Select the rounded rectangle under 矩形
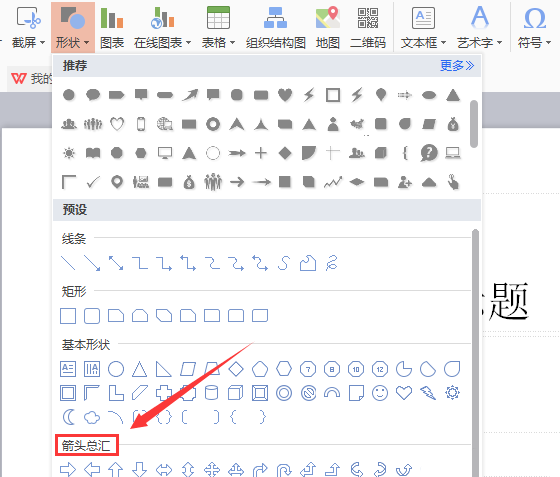The width and height of the screenshot is (560, 477). click(92, 316)
